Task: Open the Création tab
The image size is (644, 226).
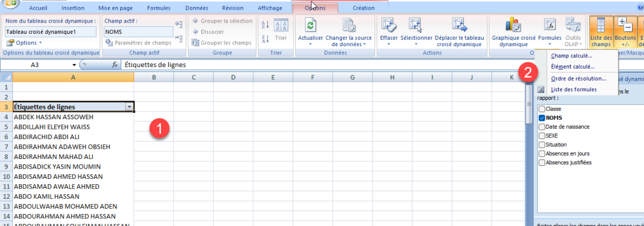Action: pyautogui.click(x=364, y=8)
